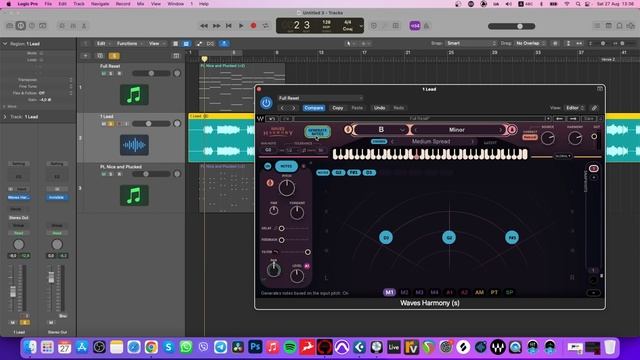Image resolution: width=640 pixels, height=360 pixels.
Task: Click the Full Reset track's music note icon
Action: point(134,95)
